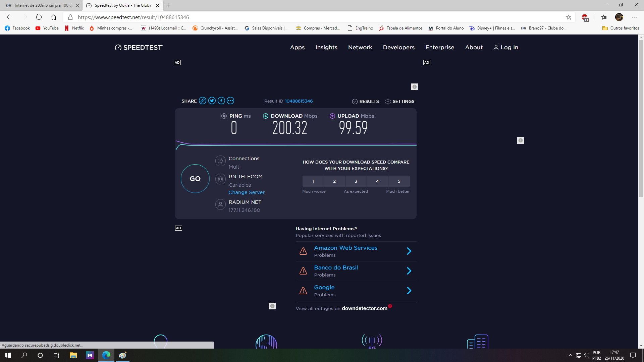Start a new test with GO
The image size is (644, 362).
(195, 179)
